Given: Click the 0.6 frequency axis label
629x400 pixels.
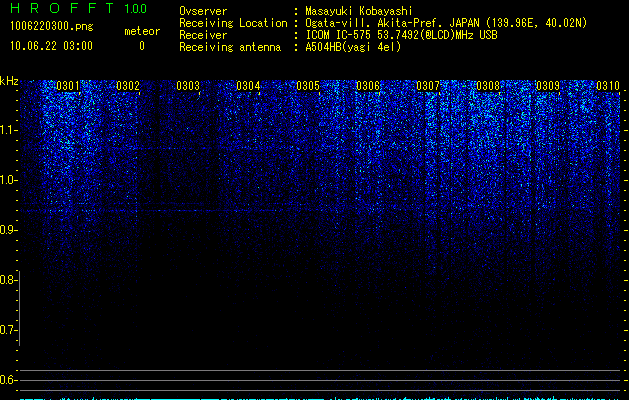Looking at the screenshot, I should click(9, 380).
